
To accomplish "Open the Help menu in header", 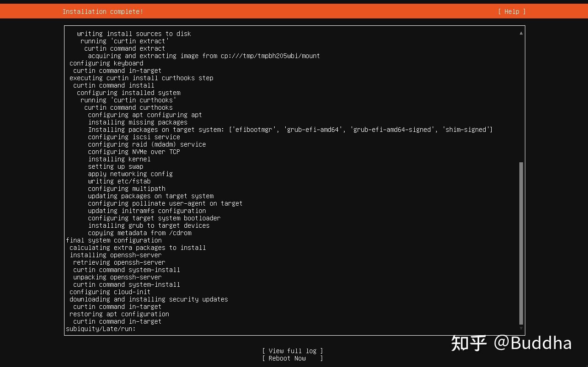I will [x=512, y=12].
